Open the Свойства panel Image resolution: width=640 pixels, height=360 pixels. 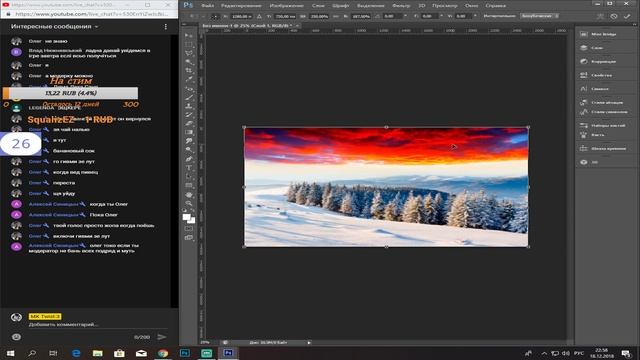pyautogui.click(x=596, y=75)
